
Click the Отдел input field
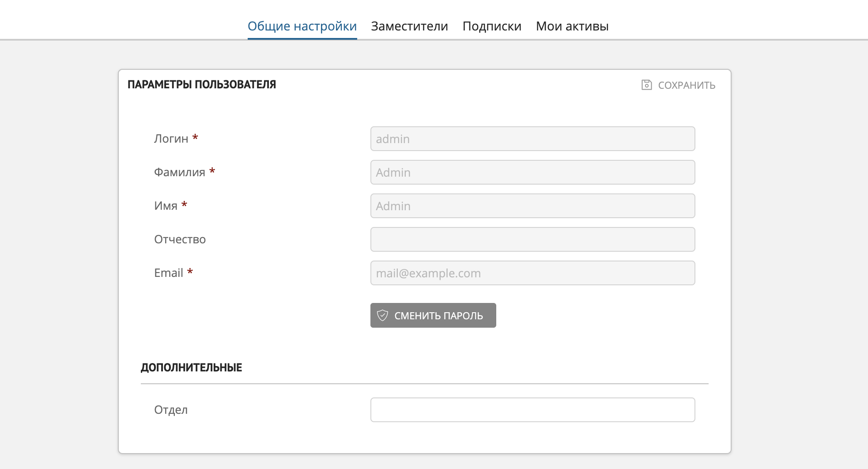coord(532,410)
